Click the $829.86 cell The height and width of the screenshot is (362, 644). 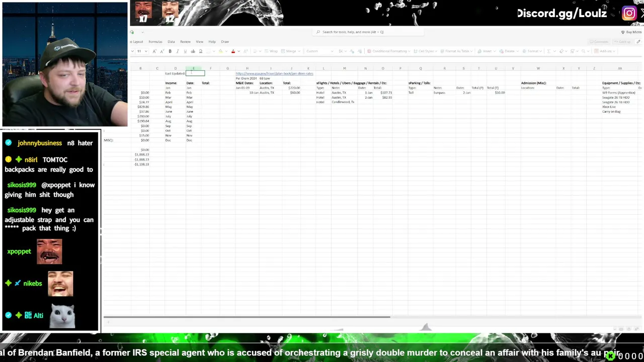(142, 107)
